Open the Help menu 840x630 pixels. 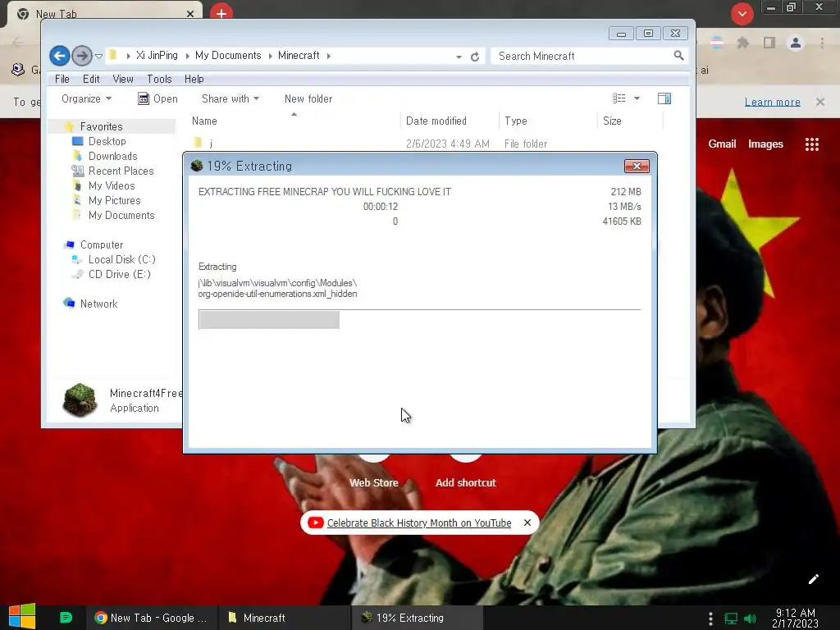point(194,79)
